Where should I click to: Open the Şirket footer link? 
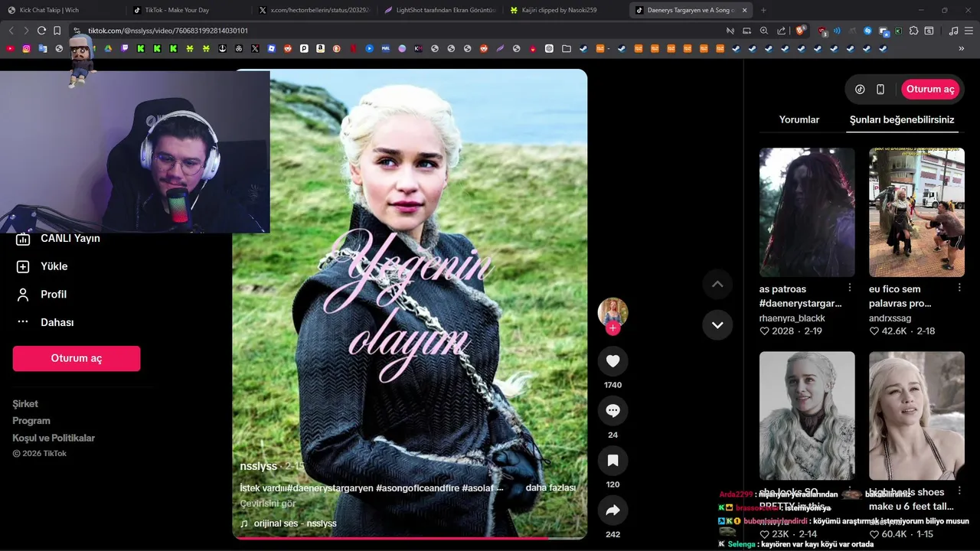[25, 404]
